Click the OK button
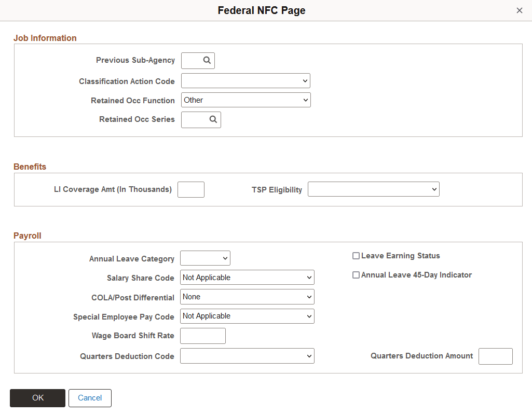The width and height of the screenshot is (532, 415). [x=37, y=398]
